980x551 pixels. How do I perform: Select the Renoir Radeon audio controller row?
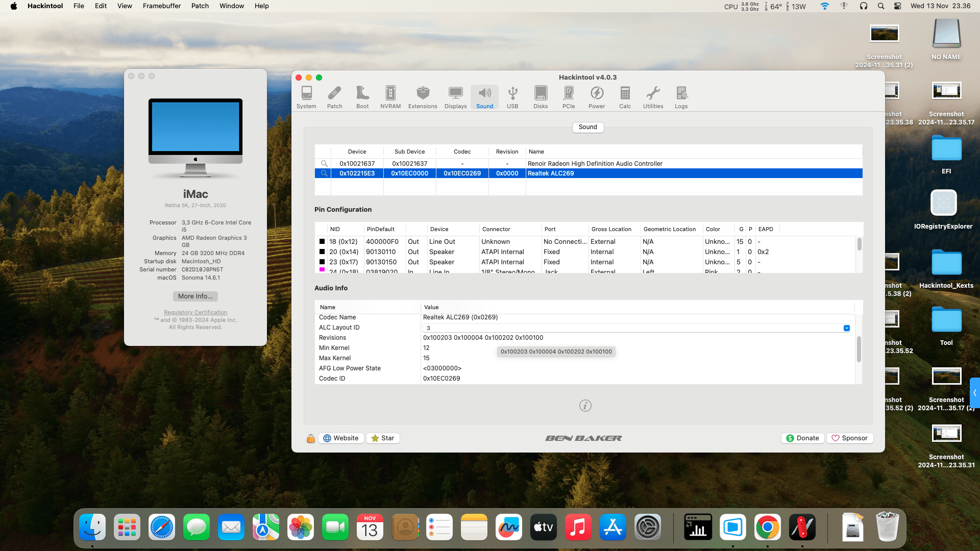595,163
